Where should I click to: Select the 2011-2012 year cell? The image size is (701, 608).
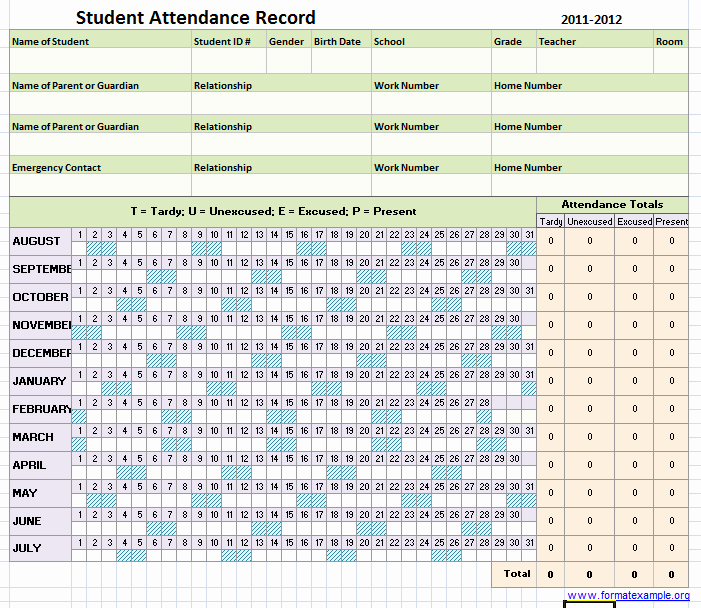tap(591, 20)
